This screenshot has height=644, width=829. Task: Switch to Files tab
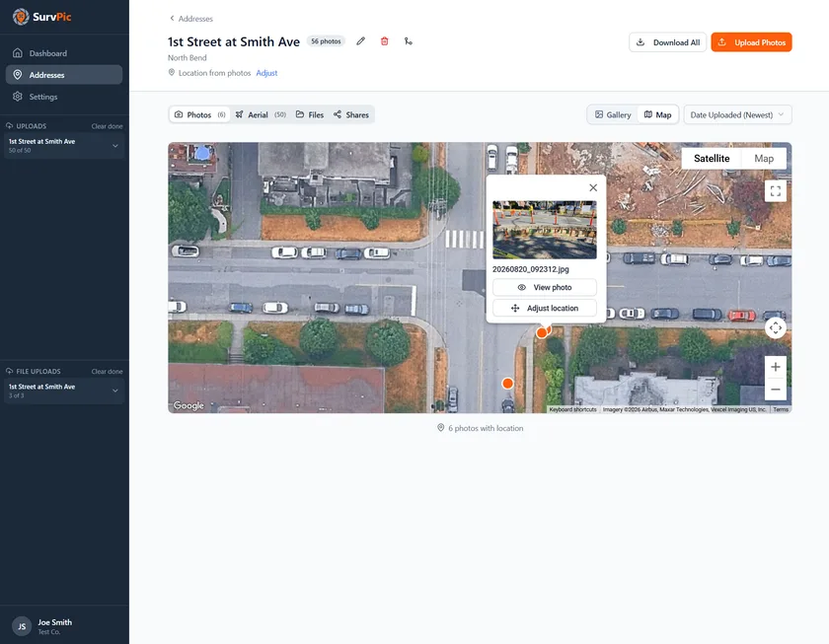click(x=310, y=114)
